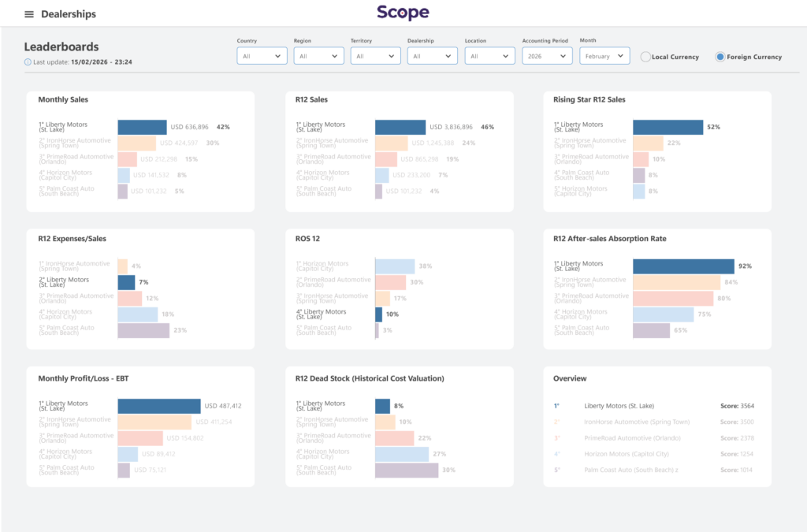807x532 pixels.
Task: Click Palm Coast Auto 23% expenses bar
Action: 143,330
